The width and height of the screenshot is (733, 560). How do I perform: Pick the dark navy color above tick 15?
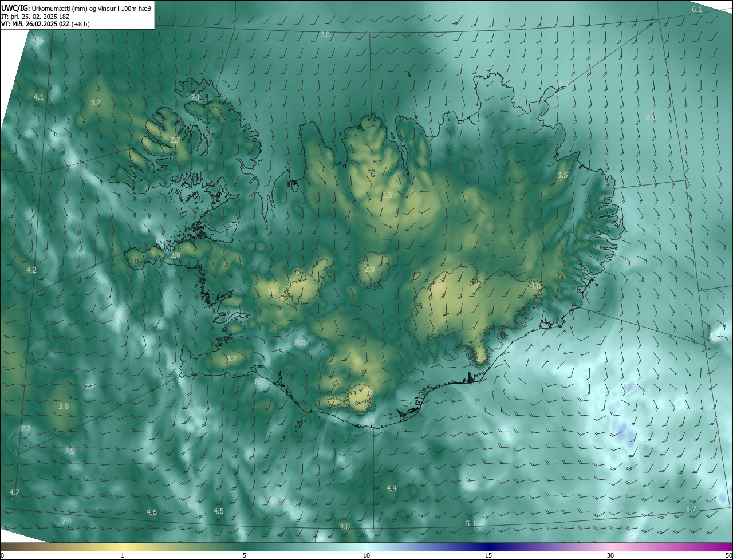coord(488,547)
